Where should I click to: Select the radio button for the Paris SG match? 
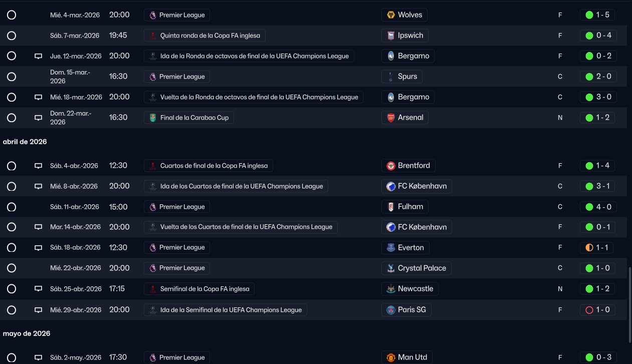[12, 310]
